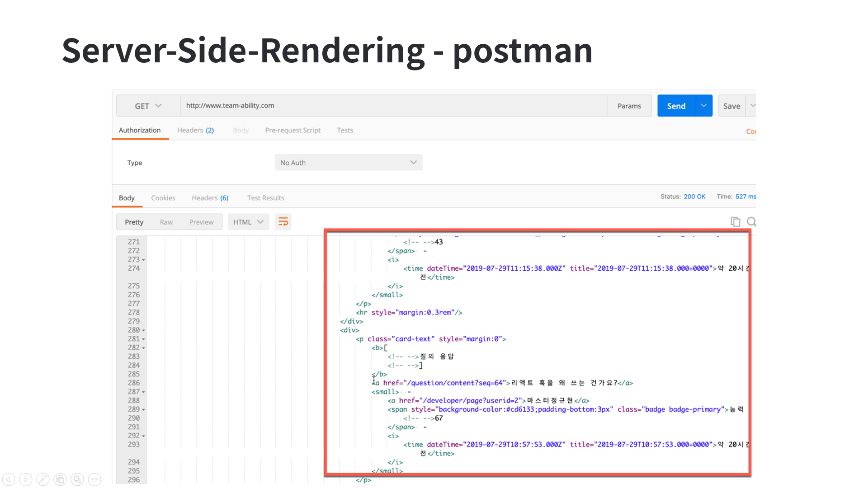The image size is (868, 488).
Task: Open the GET method dropdown
Action: click(148, 106)
